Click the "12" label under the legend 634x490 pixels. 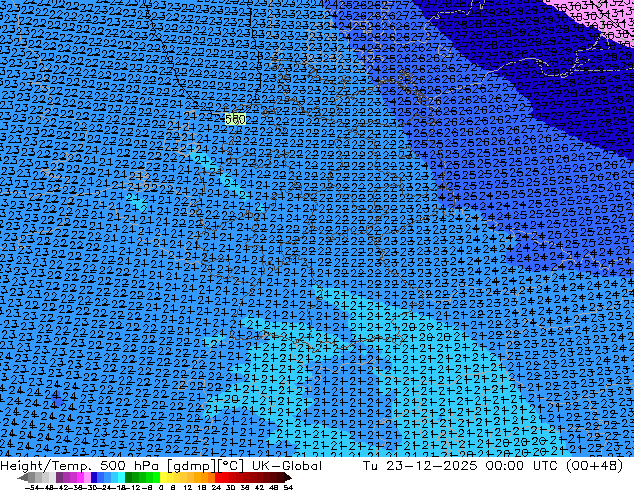tap(187, 488)
